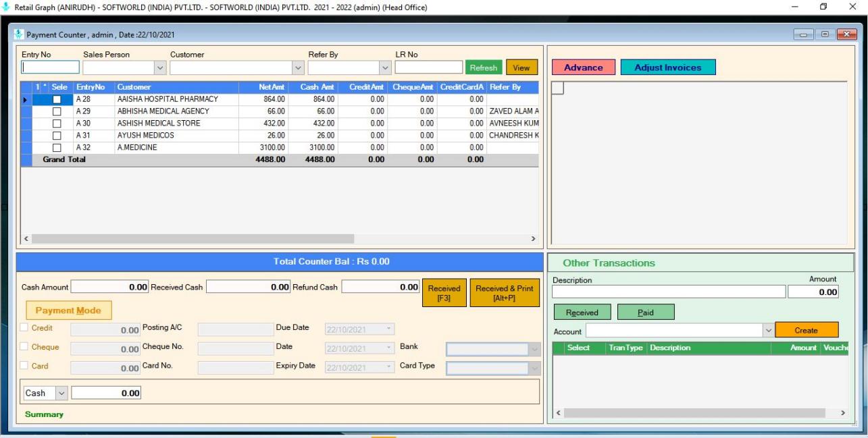Expand the Customer dropdown

[x=297, y=67]
